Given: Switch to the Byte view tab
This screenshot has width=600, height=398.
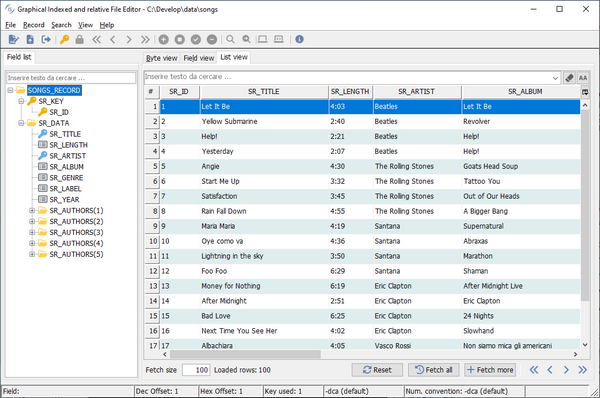Looking at the screenshot, I should (161, 58).
